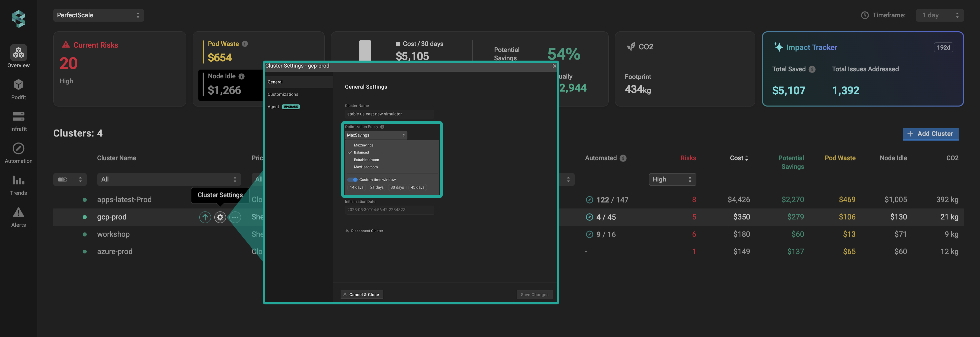Open Infrafit from the sidebar
The height and width of the screenshot is (337, 980).
click(x=18, y=121)
